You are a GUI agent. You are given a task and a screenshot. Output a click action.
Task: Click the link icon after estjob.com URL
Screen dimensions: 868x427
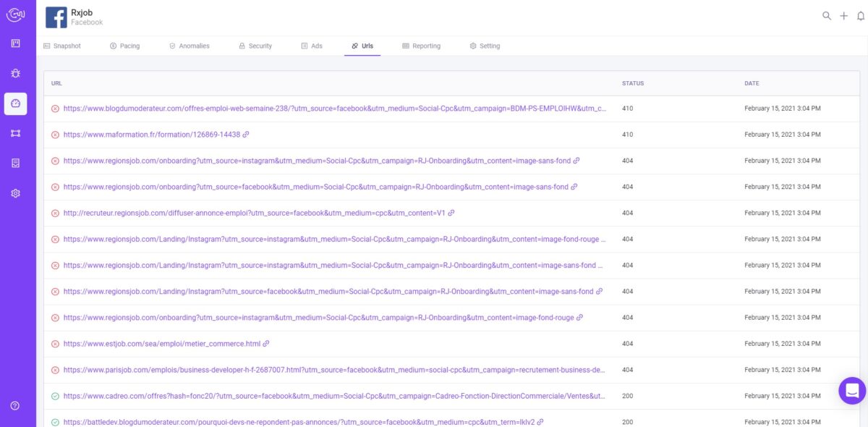click(x=266, y=344)
